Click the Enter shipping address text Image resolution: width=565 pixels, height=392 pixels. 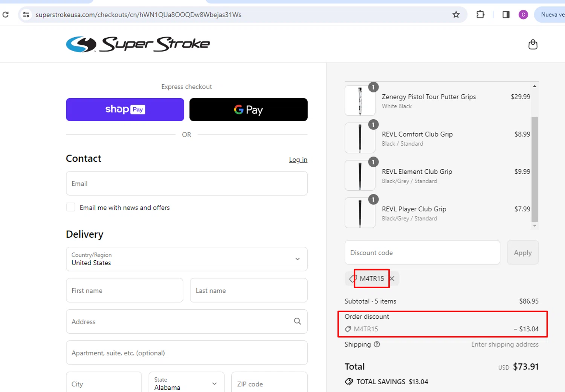point(505,344)
